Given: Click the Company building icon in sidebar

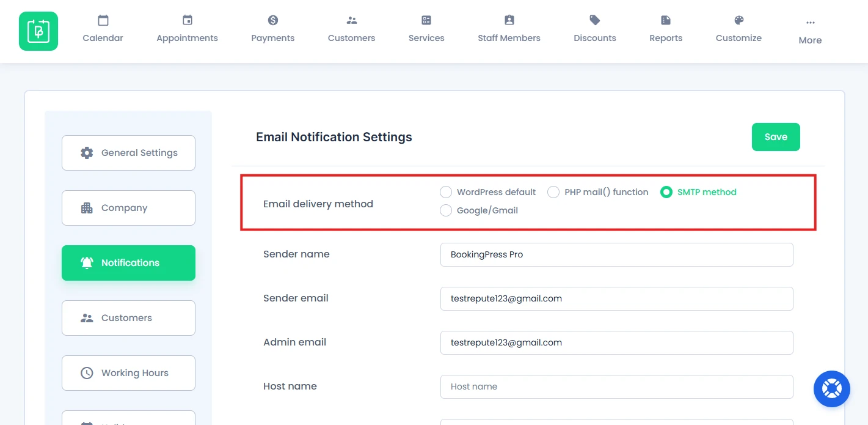Looking at the screenshot, I should coord(87,208).
